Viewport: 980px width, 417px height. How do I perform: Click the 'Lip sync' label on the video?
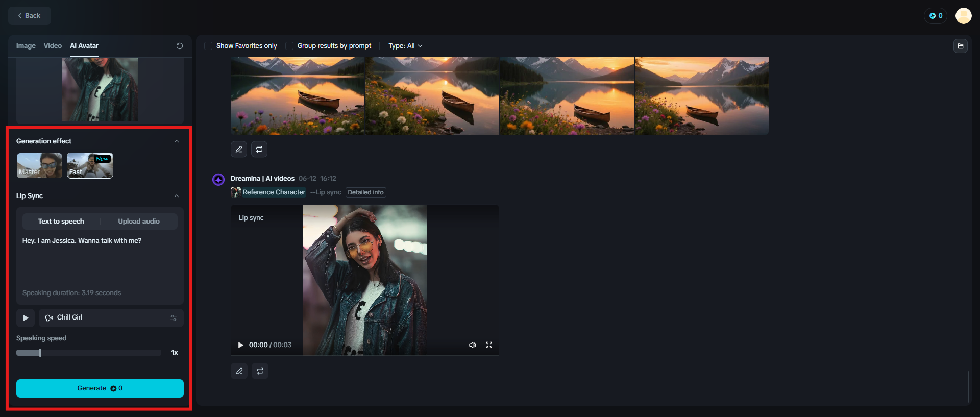[x=251, y=218]
